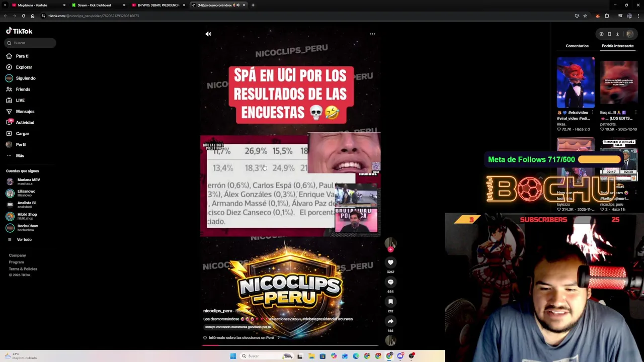Open the Chrome three-dot menu
The height and width of the screenshot is (362, 644).
point(638,16)
